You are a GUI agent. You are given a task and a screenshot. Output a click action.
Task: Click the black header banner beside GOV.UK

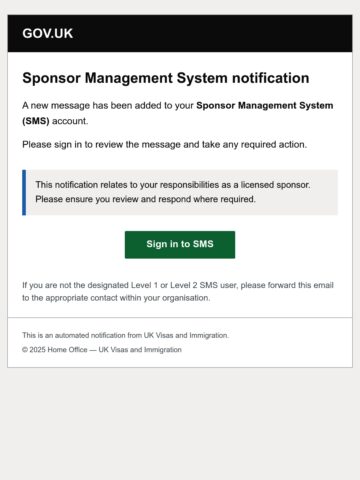click(213, 33)
